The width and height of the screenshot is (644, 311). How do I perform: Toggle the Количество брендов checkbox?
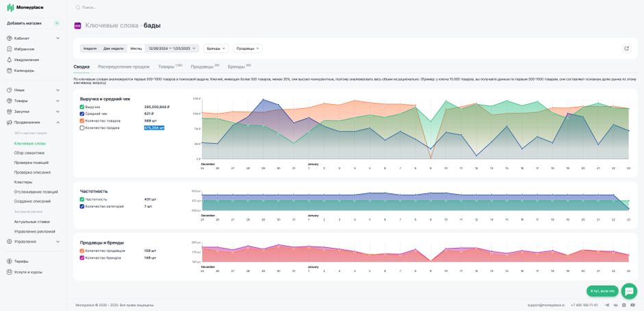pos(82,258)
